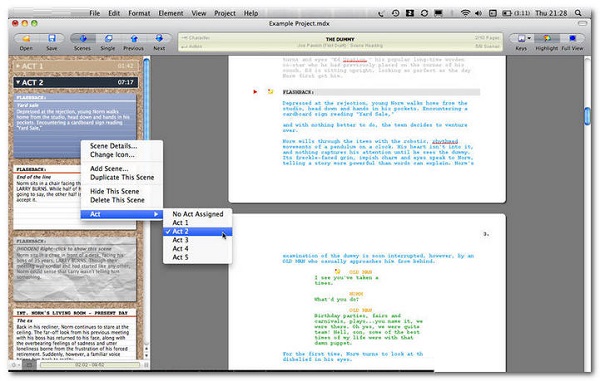Screen dimensions: 600x381
Task: Click the sidebar scroll down arrow
Action: click(146, 356)
